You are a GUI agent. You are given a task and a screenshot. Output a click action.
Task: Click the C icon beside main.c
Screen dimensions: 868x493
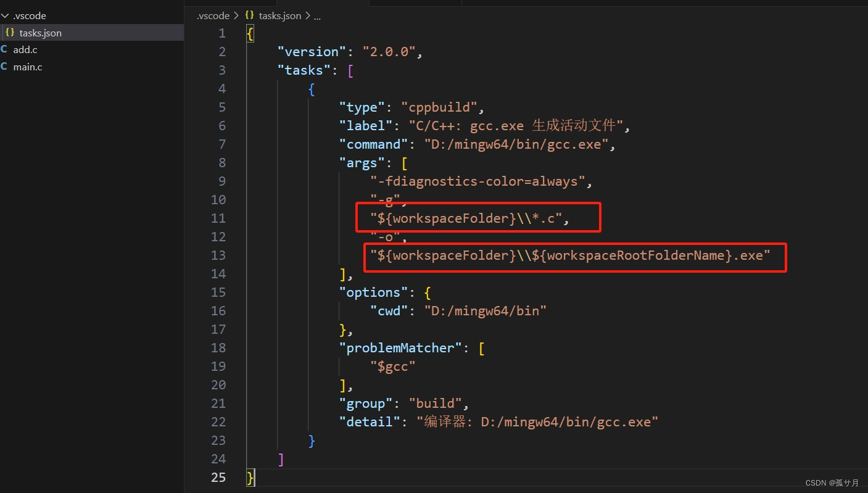(4, 67)
